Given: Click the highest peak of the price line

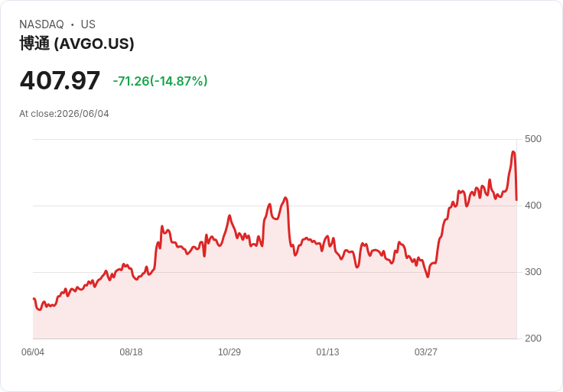Looking at the screenshot, I should click(x=513, y=152).
